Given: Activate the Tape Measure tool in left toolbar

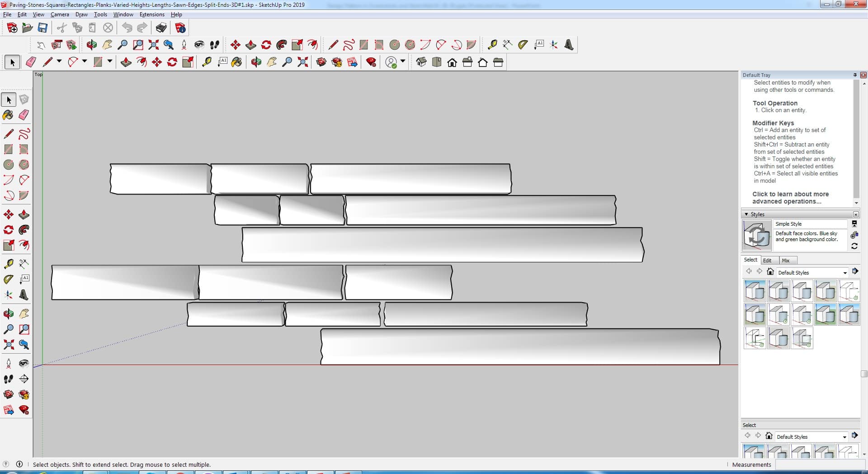Looking at the screenshot, I should tap(8, 264).
